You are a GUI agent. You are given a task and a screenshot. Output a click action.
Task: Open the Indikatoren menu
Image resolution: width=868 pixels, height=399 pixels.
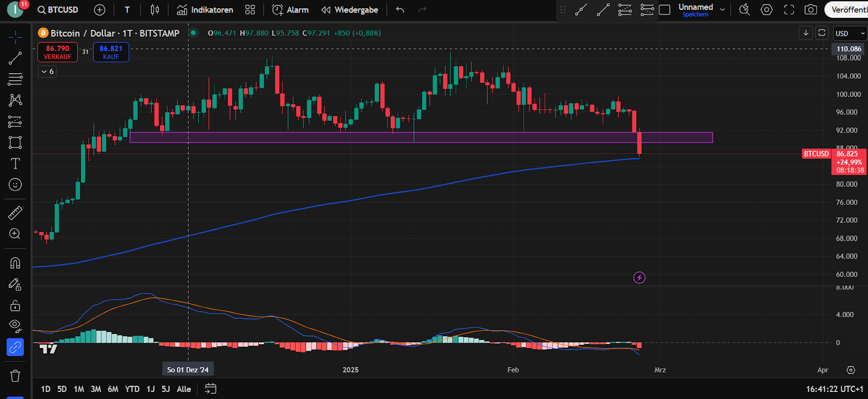tap(205, 10)
